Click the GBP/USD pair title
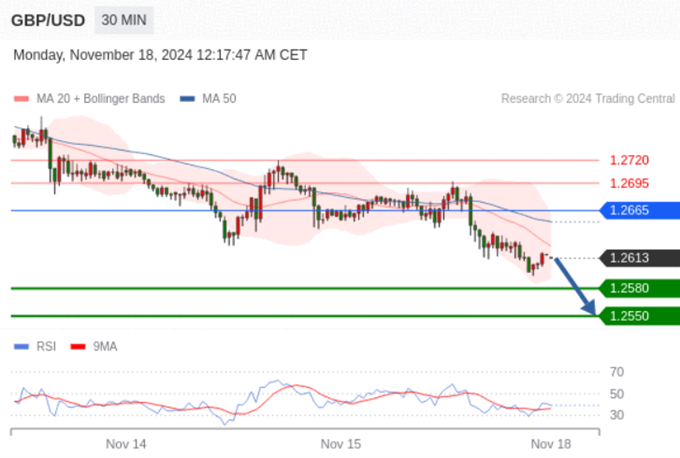This screenshot has height=458, width=680. click(x=48, y=20)
